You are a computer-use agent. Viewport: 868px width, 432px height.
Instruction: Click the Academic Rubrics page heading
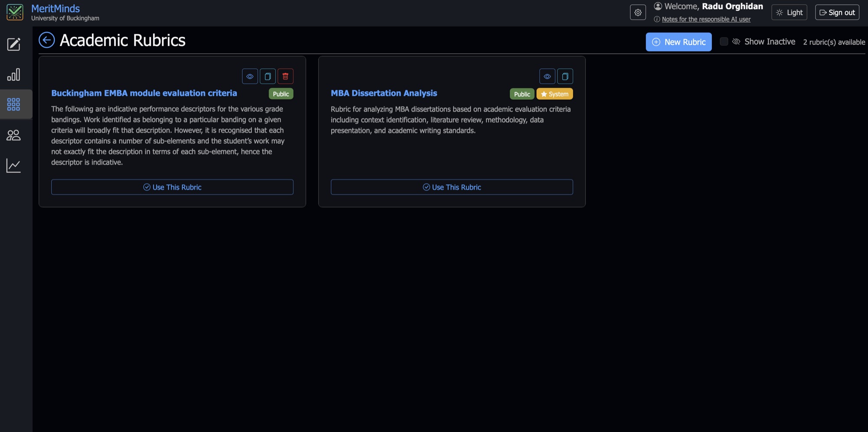tap(122, 40)
